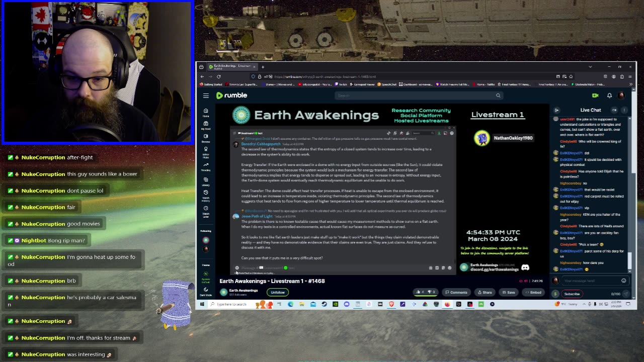644x362 pixels.
Task: Click the search magnifier icon
Action: (x=498, y=96)
